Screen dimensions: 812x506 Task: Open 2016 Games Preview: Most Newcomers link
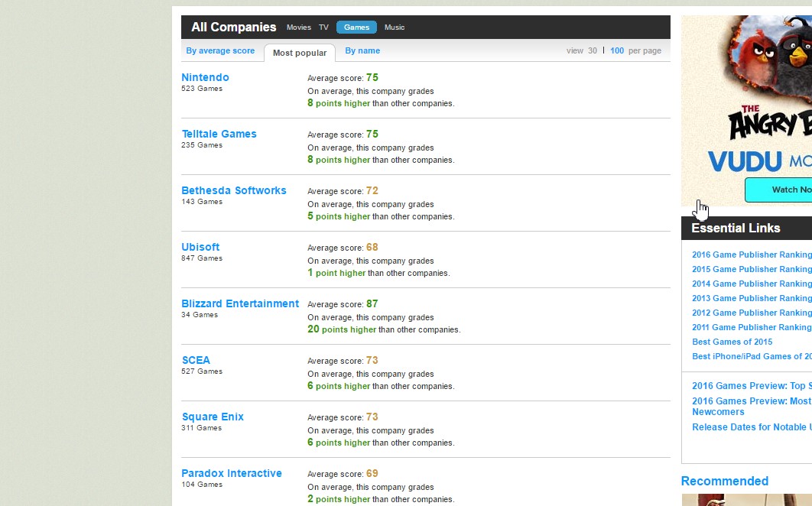752,406
